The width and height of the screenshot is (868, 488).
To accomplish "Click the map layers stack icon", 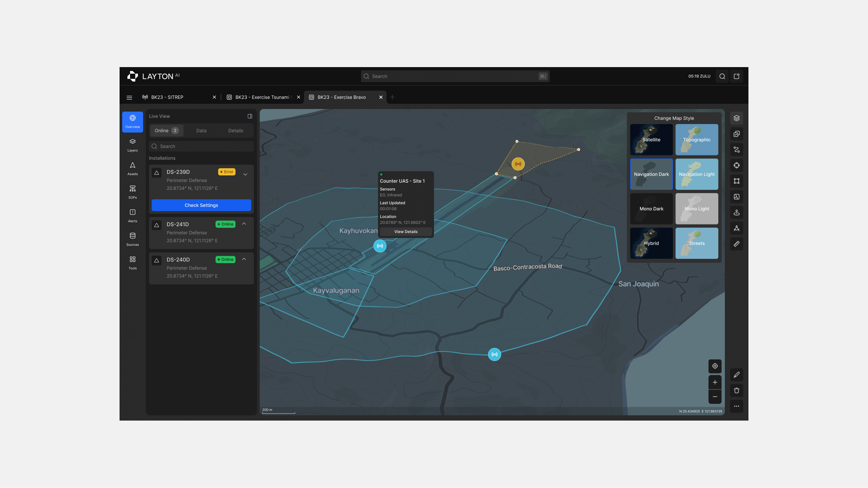I will (737, 118).
